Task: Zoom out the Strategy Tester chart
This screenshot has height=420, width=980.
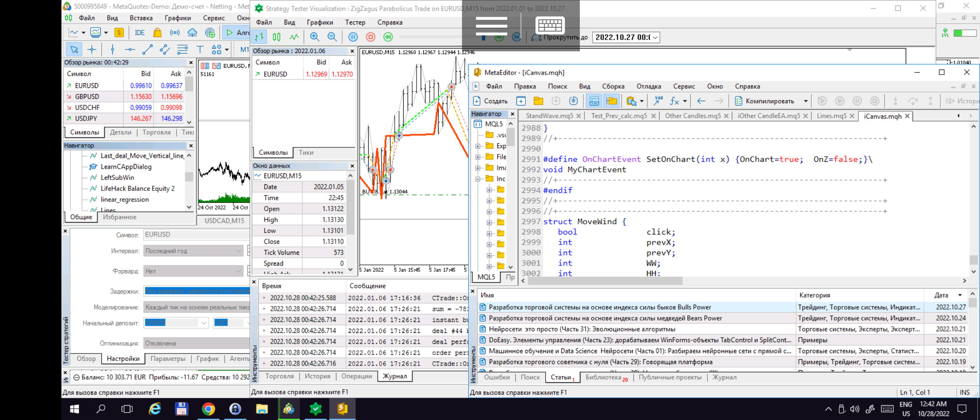Action: point(332,37)
